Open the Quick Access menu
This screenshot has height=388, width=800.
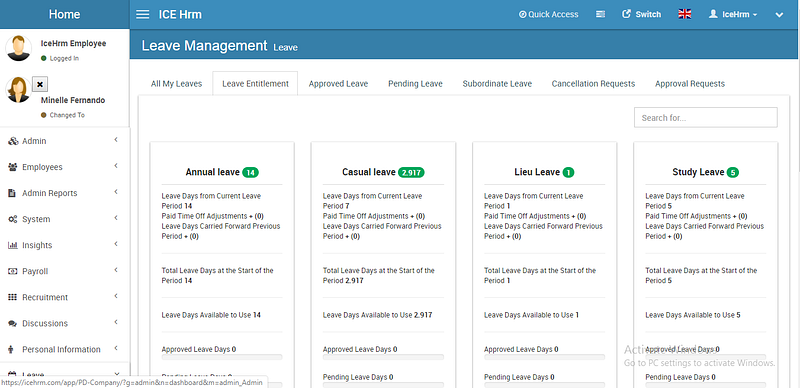[x=548, y=14]
